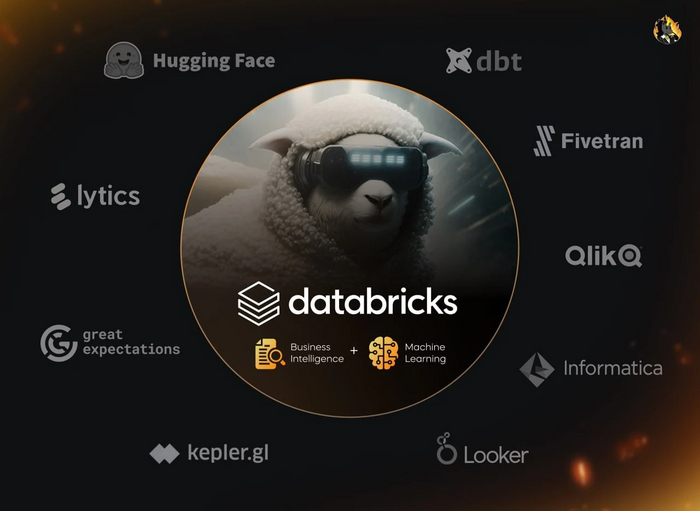The height and width of the screenshot is (511, 700).
Task: Click the databricks stacked layers icon
Action: [258, 303]
